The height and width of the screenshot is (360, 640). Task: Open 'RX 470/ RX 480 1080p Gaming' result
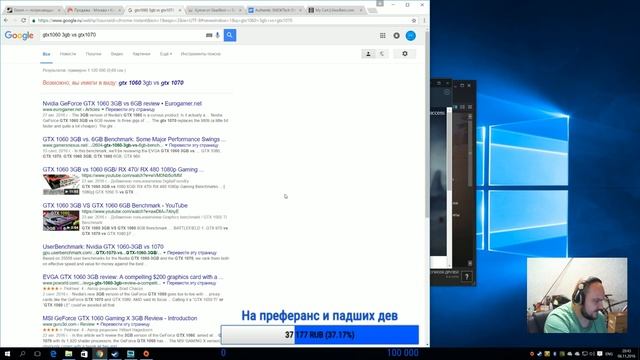(123, 169)
